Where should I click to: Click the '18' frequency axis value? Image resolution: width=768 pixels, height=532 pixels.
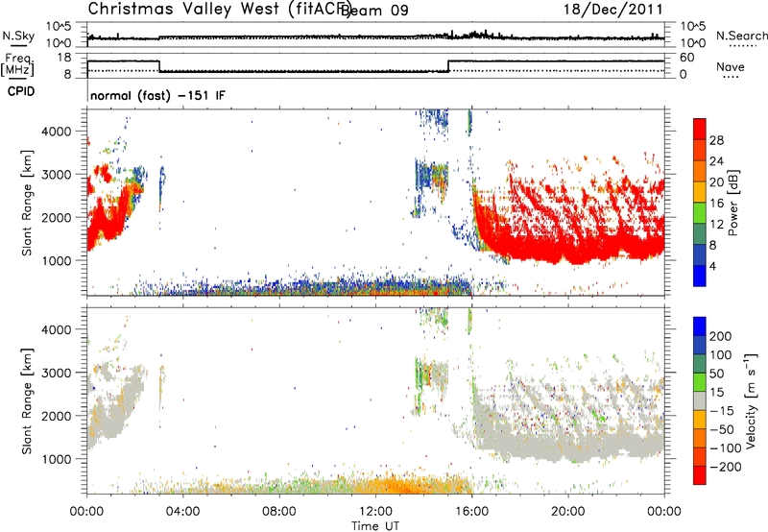click(64, 58)
